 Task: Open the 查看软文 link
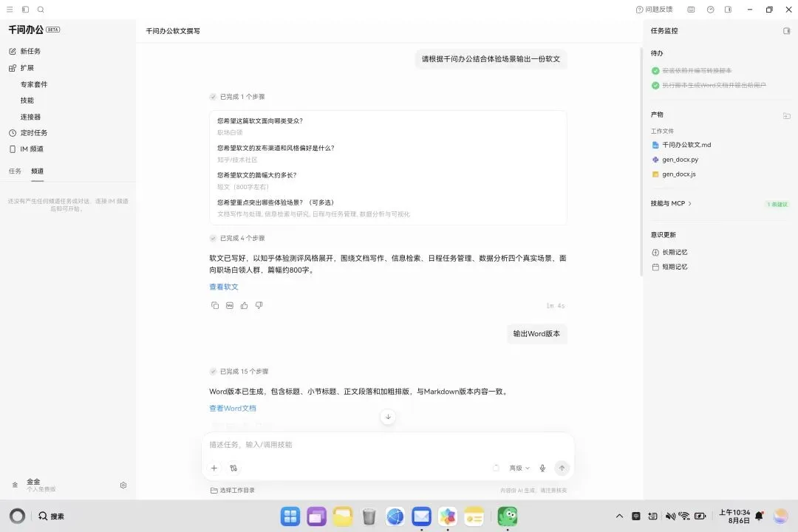223,287
